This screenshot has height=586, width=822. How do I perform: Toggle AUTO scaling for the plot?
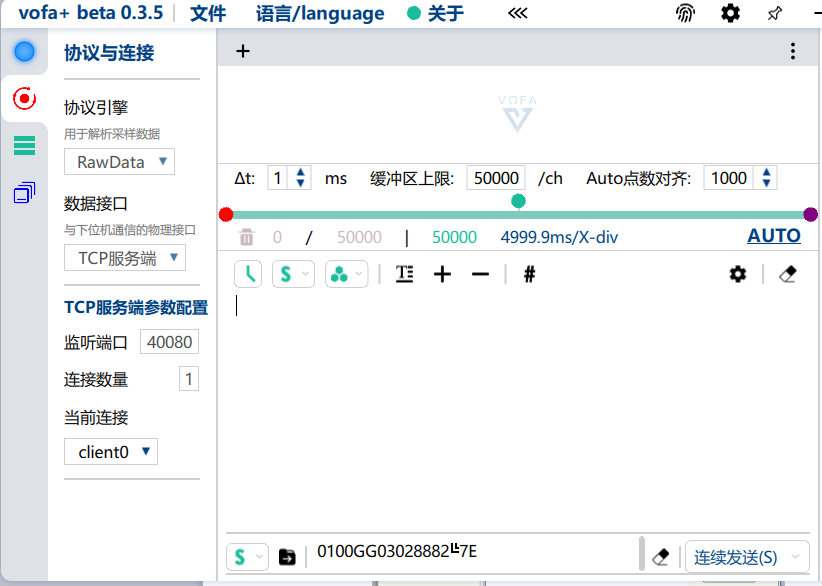pyautogui.click(x=773, y=236)
